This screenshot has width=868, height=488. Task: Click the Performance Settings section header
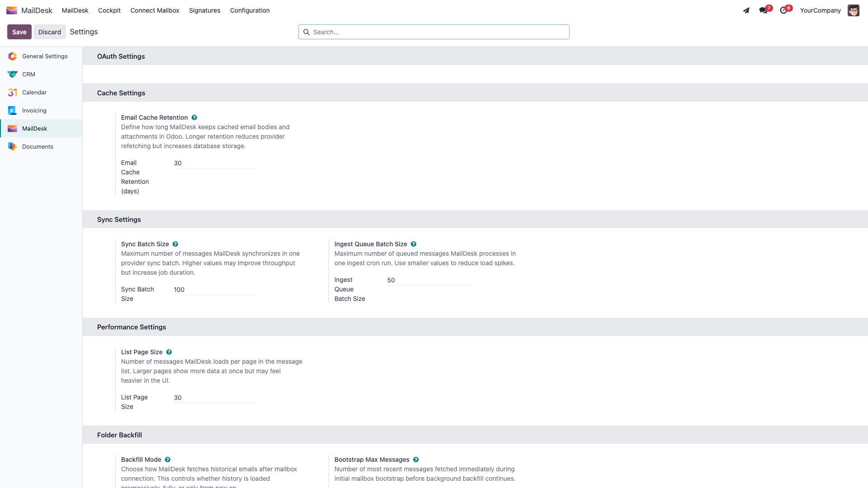(x=132, y=327)
